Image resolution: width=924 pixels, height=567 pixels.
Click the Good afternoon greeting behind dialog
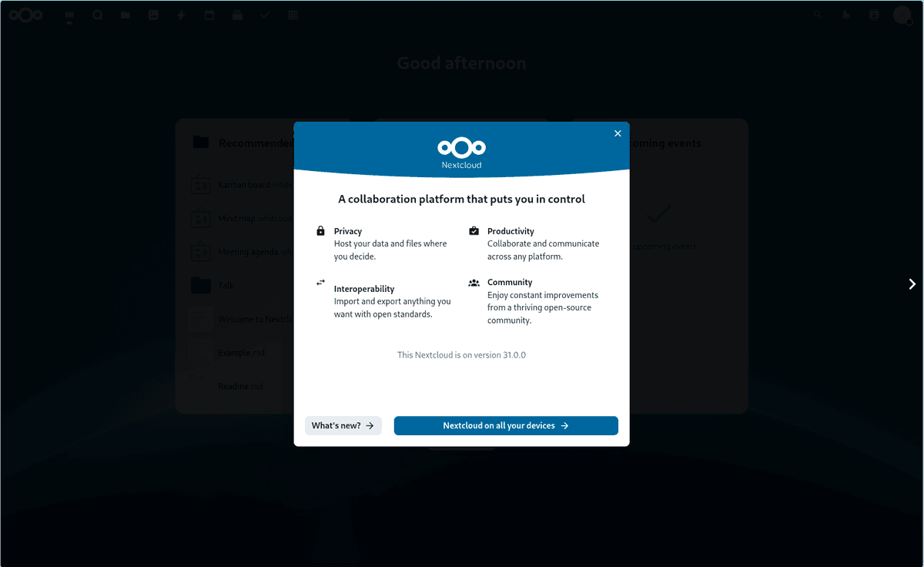(461, 63)
